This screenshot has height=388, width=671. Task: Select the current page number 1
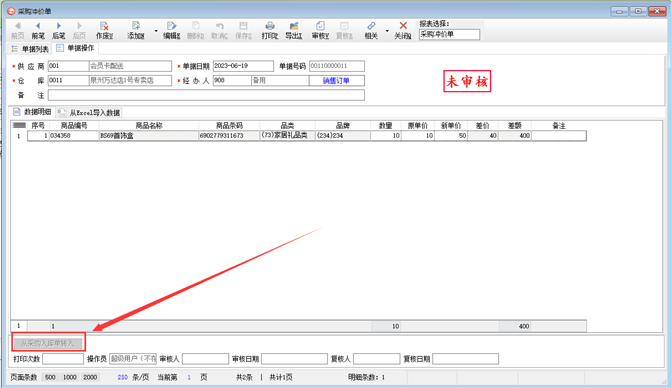click(x=189, y=377)
